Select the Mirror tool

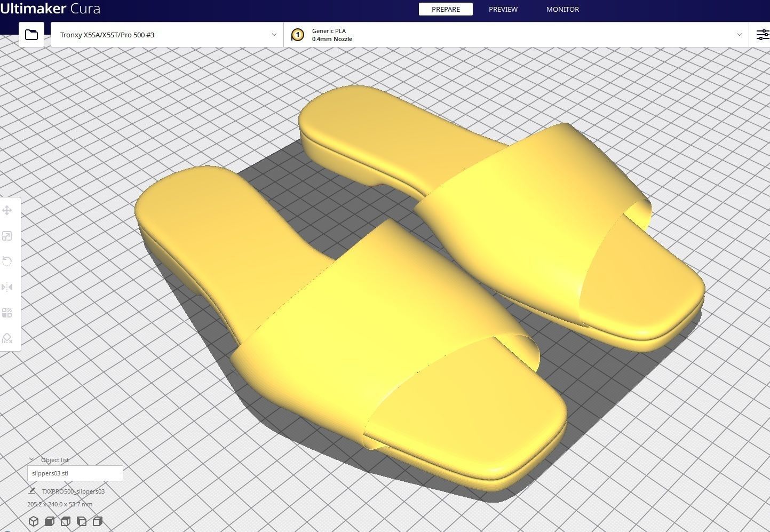click(x=7, y=287)
